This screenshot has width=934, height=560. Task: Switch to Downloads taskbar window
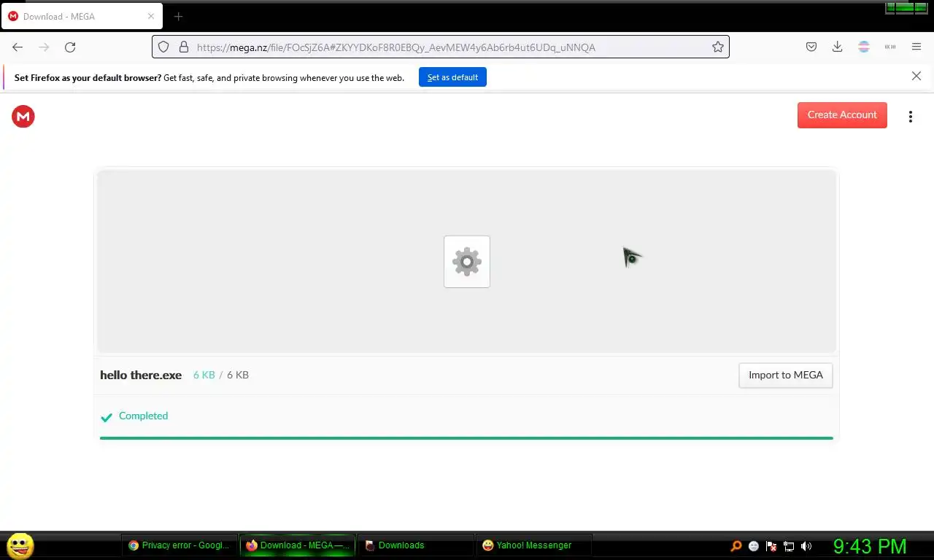click(x=416, y=545)
